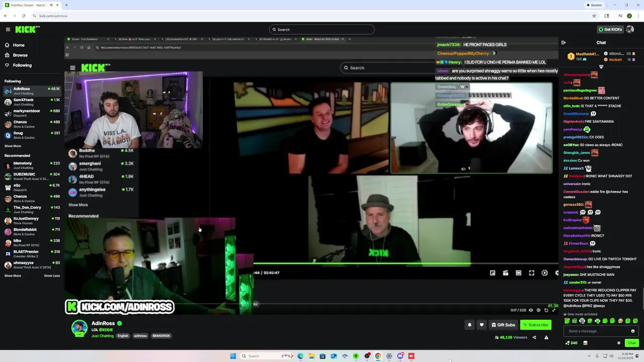Follow channel with heart button

481,325
